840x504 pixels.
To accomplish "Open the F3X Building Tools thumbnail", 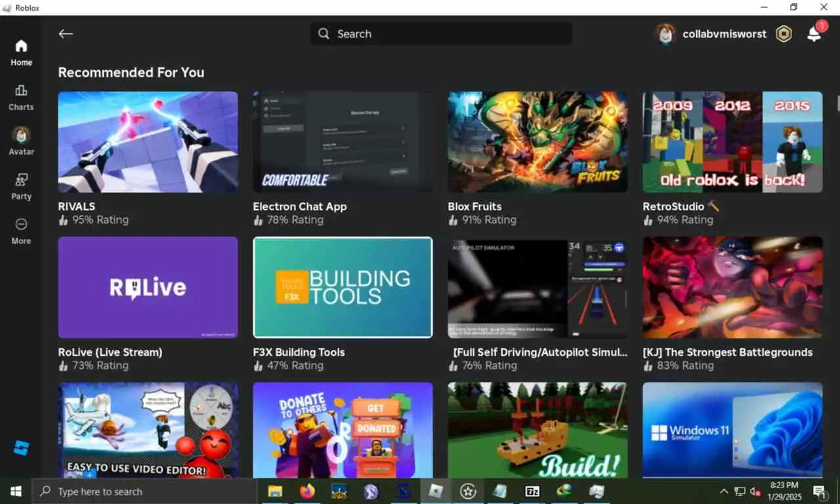I will click(x=343, y=287).
